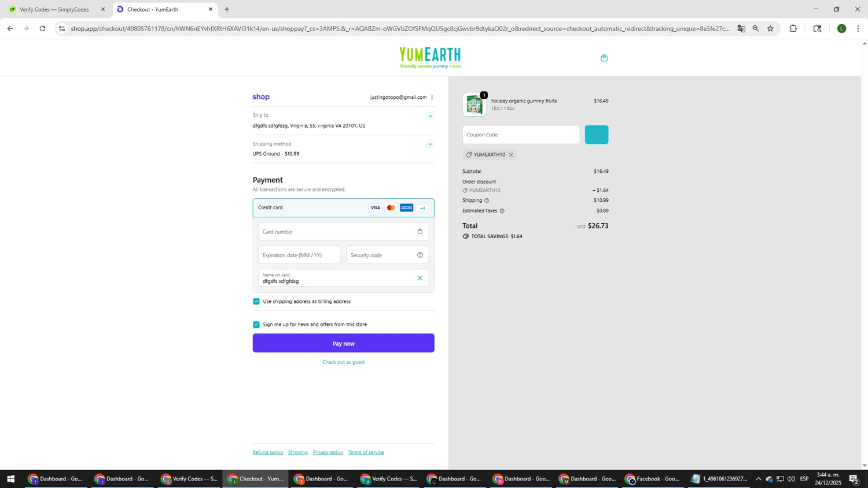This screenshot has width=868, height=488.
Task: Click the Pay now button
Action: [344, 343]
